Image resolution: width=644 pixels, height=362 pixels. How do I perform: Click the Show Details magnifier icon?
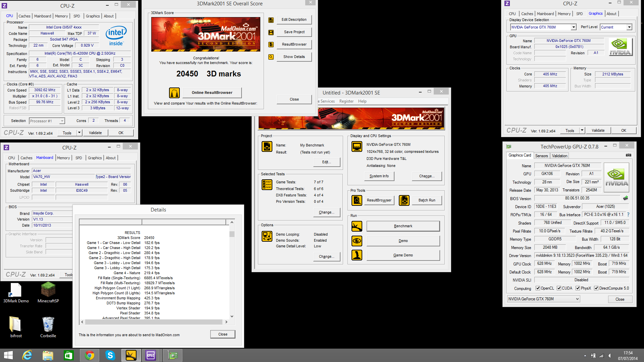(271, 57)
